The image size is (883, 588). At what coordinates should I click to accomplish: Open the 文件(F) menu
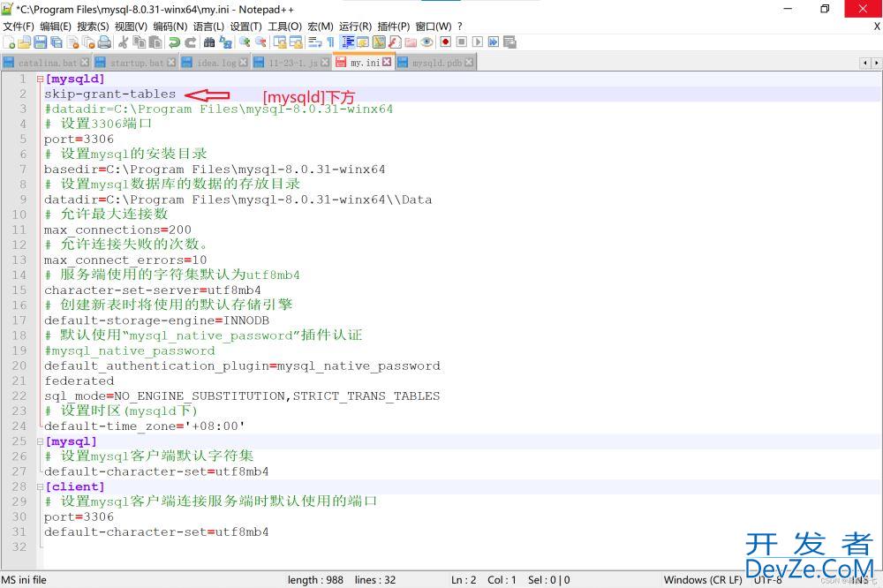[19, 26]
